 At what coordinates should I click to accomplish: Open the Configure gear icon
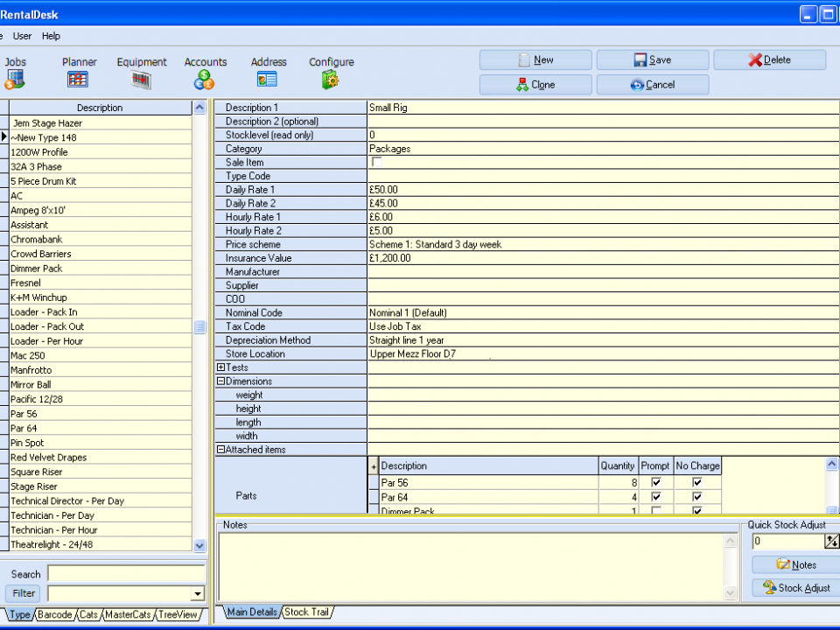331,80
